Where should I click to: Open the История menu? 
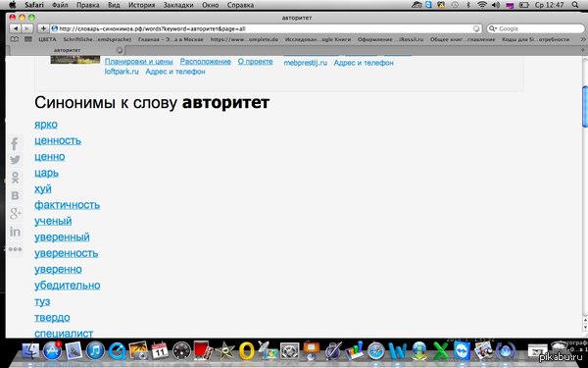pos(142,5)
